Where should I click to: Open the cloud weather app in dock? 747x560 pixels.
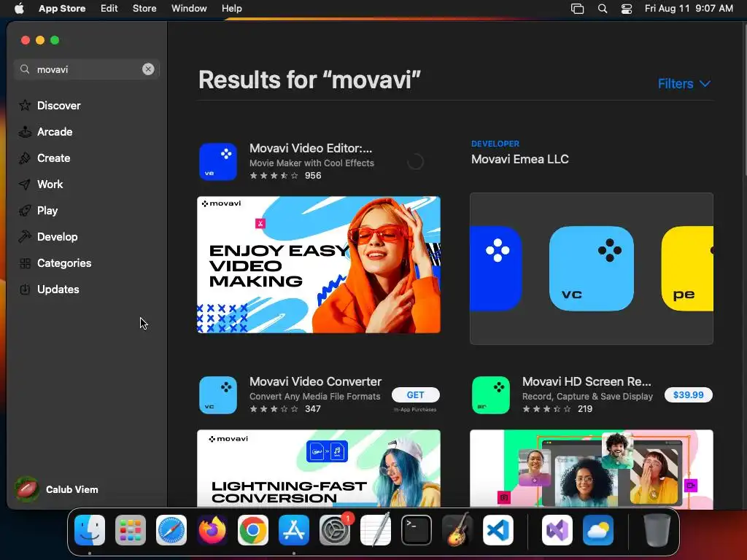[x=598, y=530]
